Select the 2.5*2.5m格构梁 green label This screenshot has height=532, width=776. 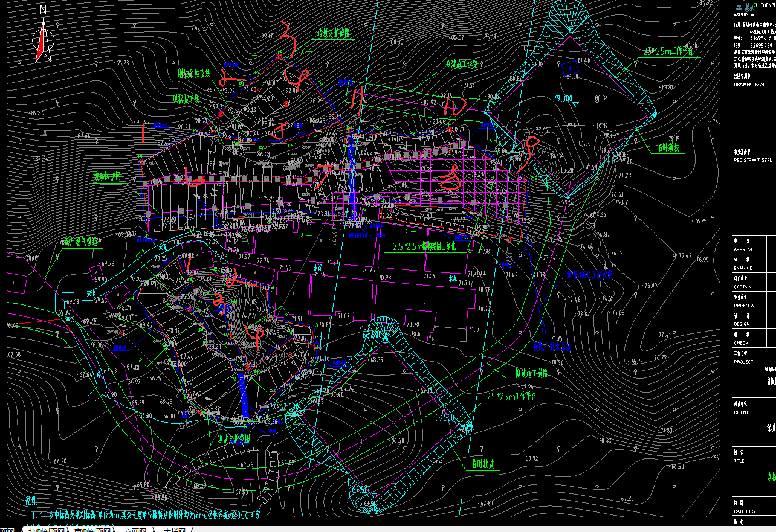point(424,246)
